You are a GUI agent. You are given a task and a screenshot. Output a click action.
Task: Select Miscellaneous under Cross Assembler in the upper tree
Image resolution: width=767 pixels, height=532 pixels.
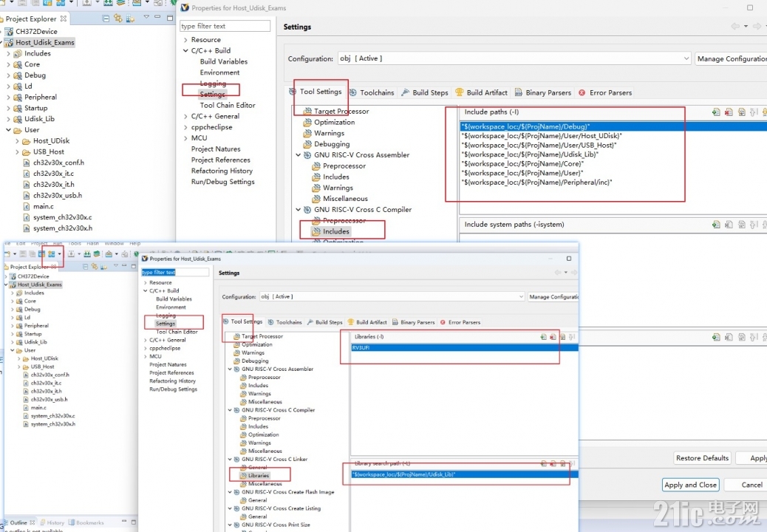(x=345, y=199)
